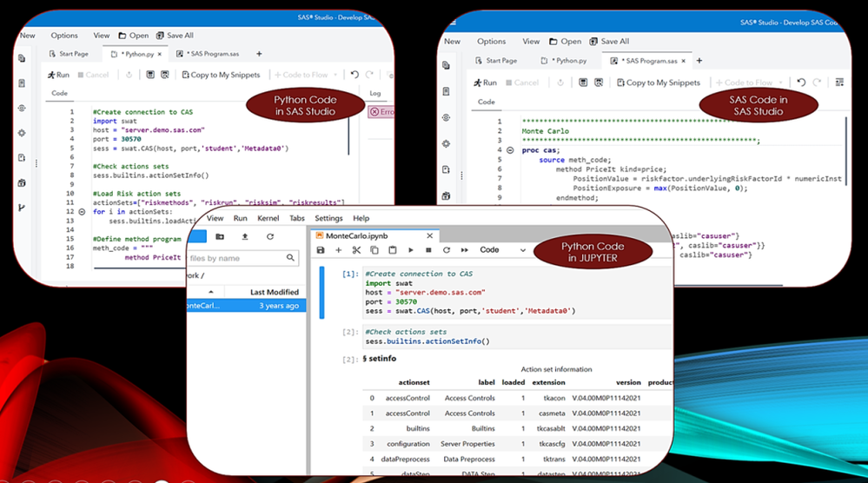Image resolution: width=868 pixels, height=483 pixels.
Task: Open the Settings menu in Jupyter
Action: 328,218
